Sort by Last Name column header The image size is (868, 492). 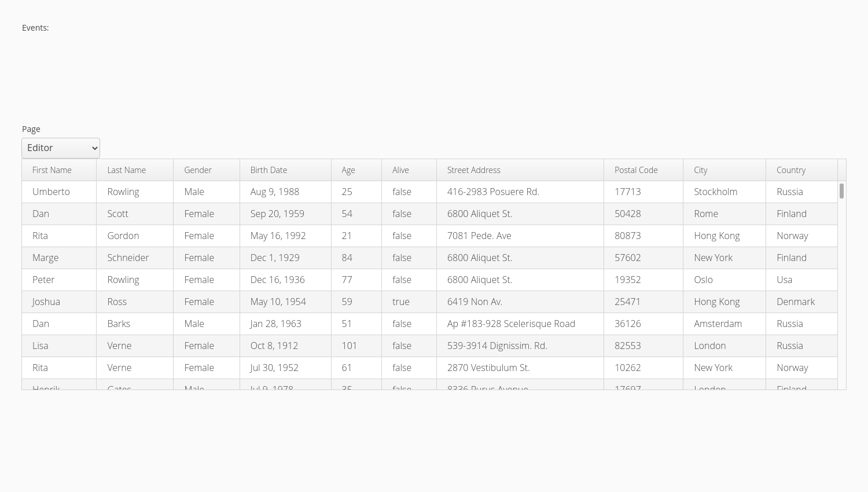pyautogui.click(x=135, y=170)
